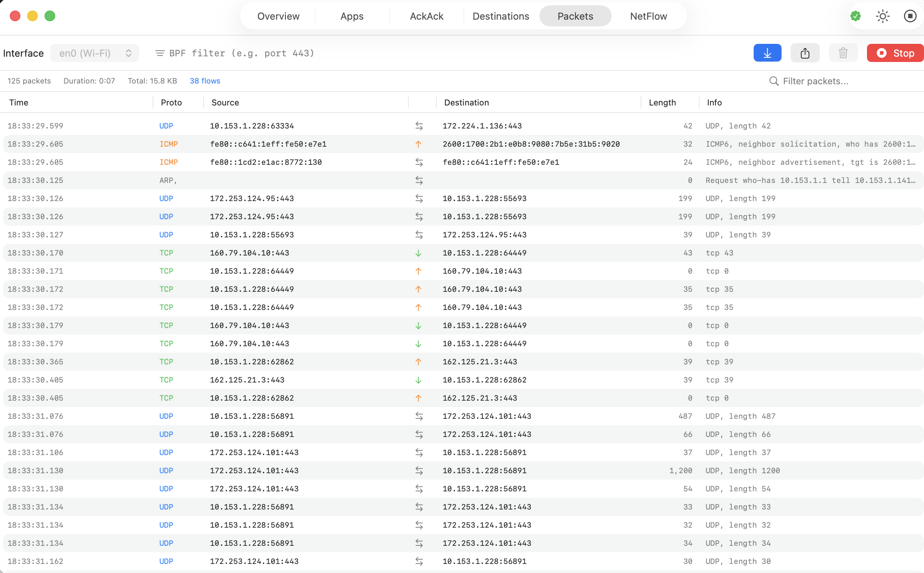Click the circular record icon at top right

(910, 16)
